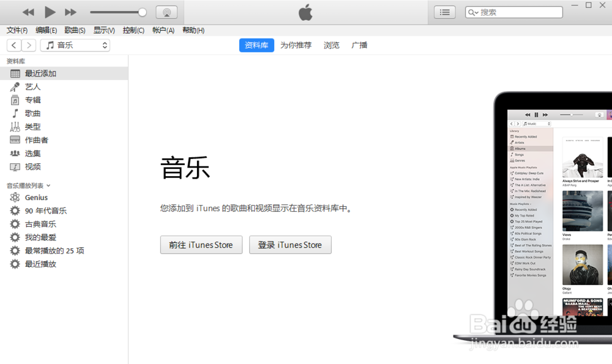
Task: Click the Apple logo in the header
Action: (305, 12)
